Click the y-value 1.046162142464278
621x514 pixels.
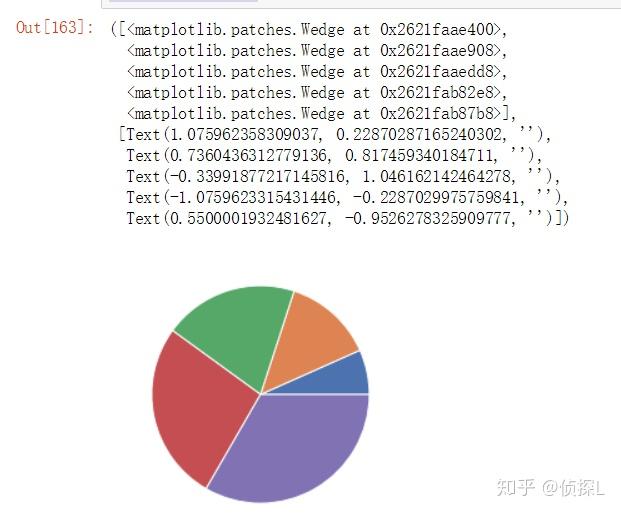(439, 176)
